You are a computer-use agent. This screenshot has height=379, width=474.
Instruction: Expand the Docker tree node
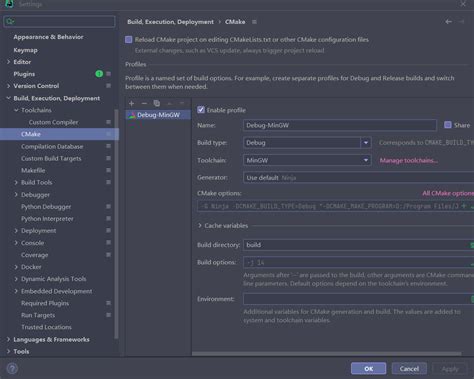tap(16, 267)
